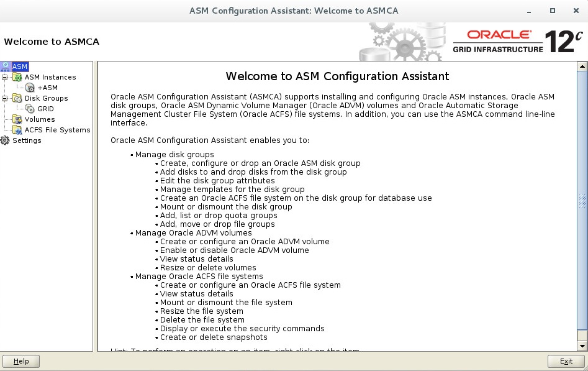The height and width of the screenshot is (371, 588).
Task: Click the Settings gear icon
Action: [5, 140]
